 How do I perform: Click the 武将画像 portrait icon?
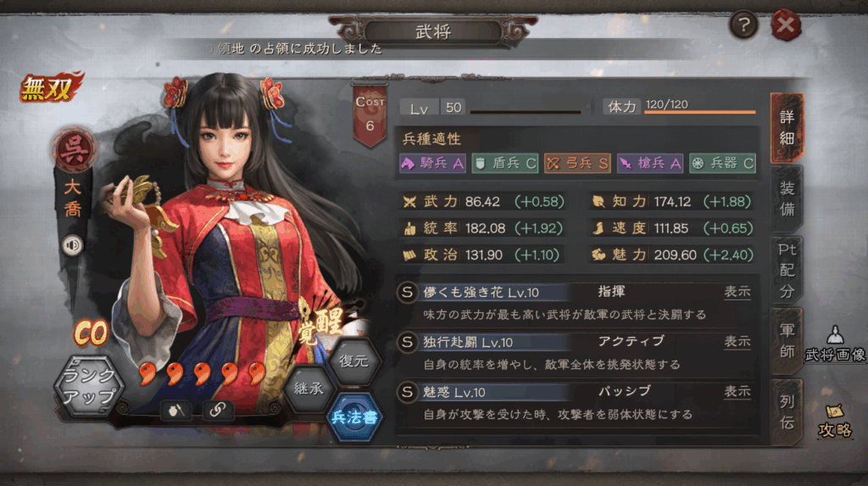(x=835, y=344)
